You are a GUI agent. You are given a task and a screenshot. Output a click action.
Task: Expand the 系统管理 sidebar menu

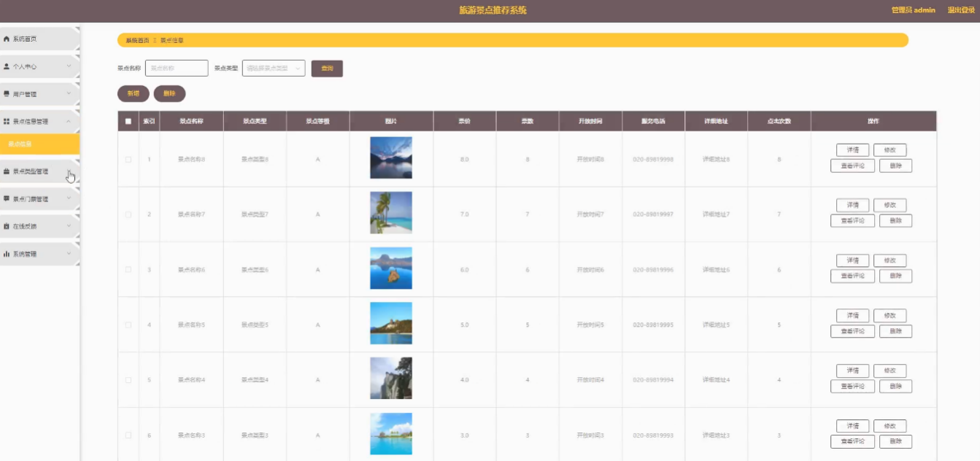[x=69, y=254]
